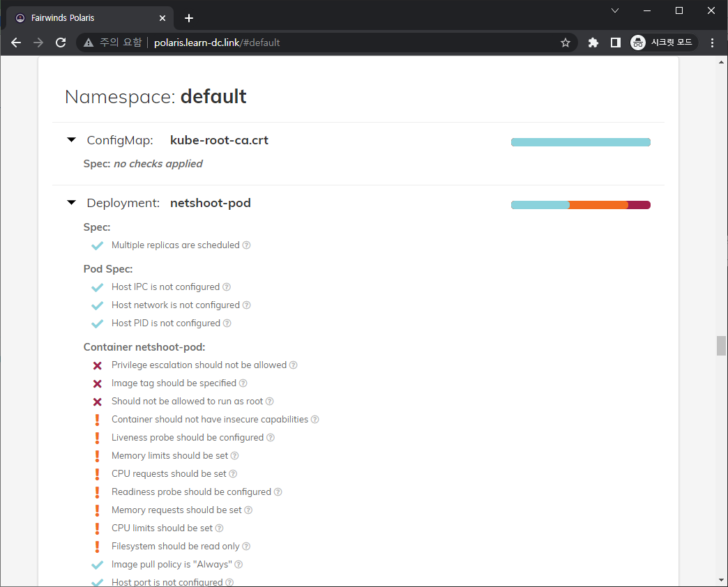The height and width of the screenshot is (587, 728).
Task: Click the page's vertical scrollbar
Action: pyautogui.click(x=721, y=345)
